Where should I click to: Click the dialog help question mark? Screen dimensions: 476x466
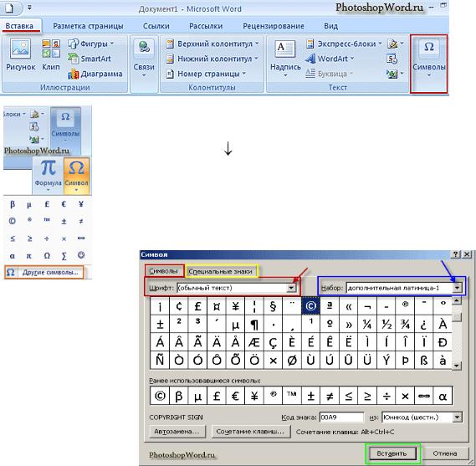(x=456, y=254)
